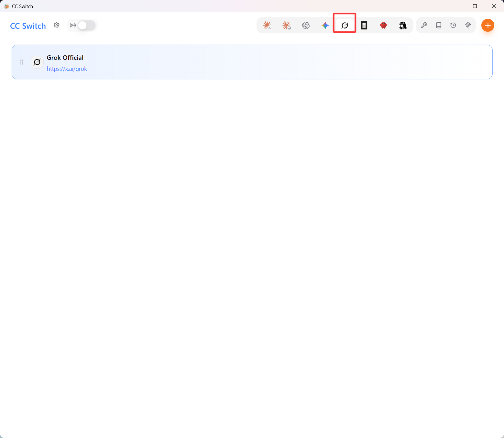This screenshot has width=504, height=438.
Task: Open the anime girl avatar app tab
Action: click(403, 25)
